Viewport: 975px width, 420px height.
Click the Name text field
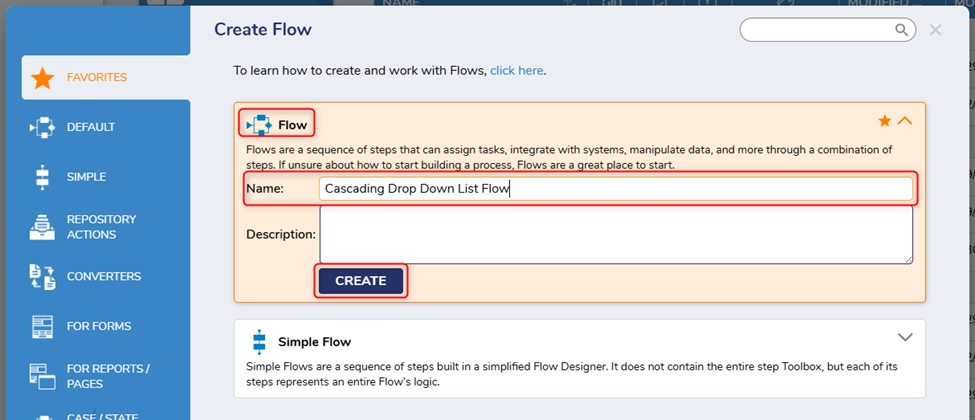[615, 188]
